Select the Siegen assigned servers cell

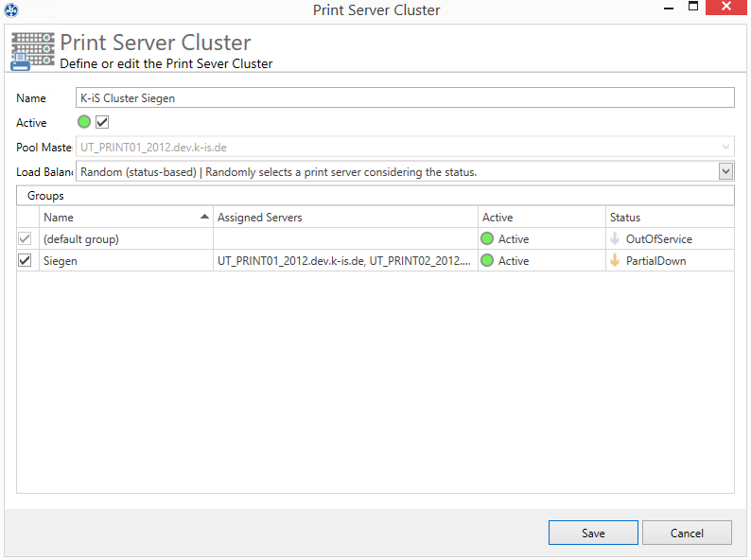click(x=345, y=260)
